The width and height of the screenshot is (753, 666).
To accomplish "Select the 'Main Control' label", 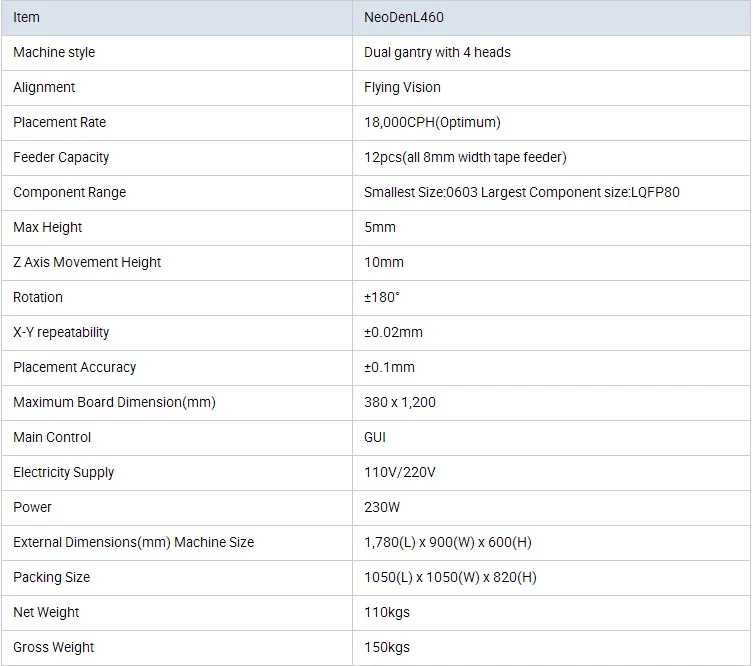I will (x=52, y=437).
